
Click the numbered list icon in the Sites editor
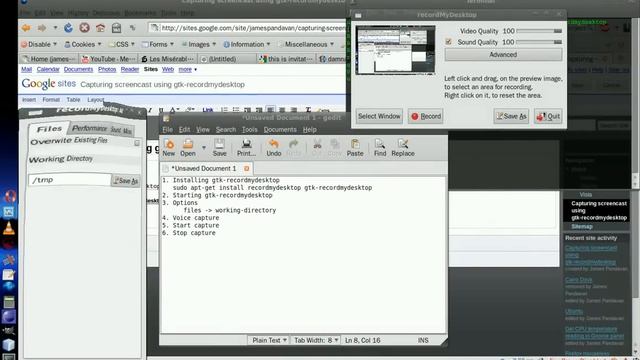click(224, 110)
